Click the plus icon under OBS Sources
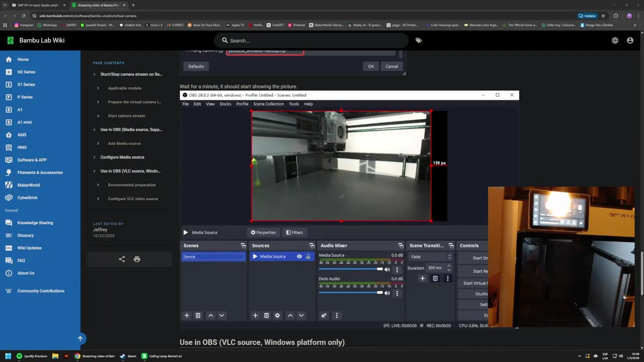644x362 pixels. click(255, 315)
